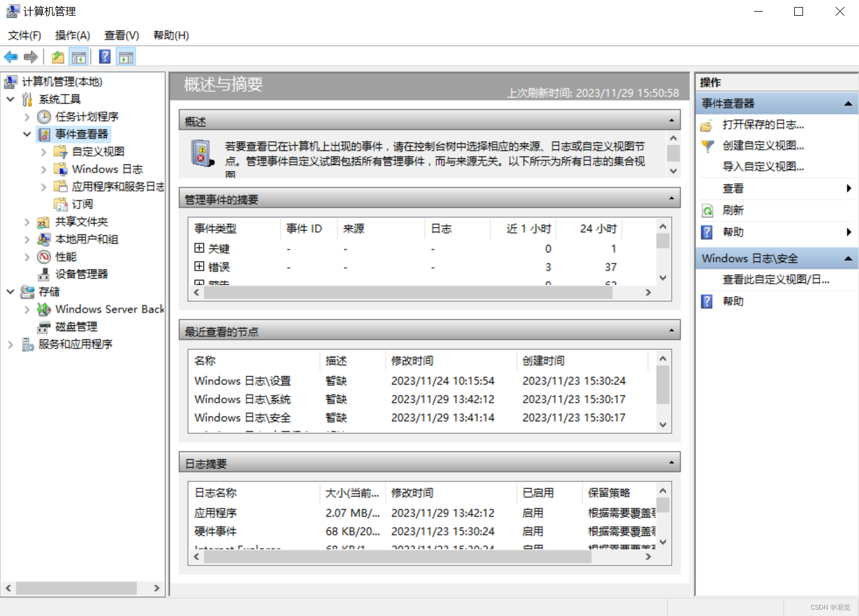Click the 创建自定义视图 funnel icon
Image resolution: width=859 pixels, height=616 pixels.
[x=707, y=146]
